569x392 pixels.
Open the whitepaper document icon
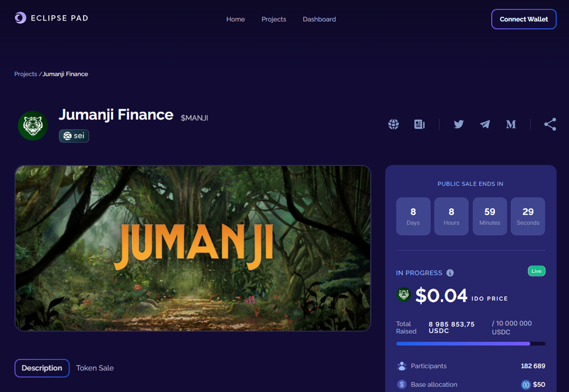point(419,124)
